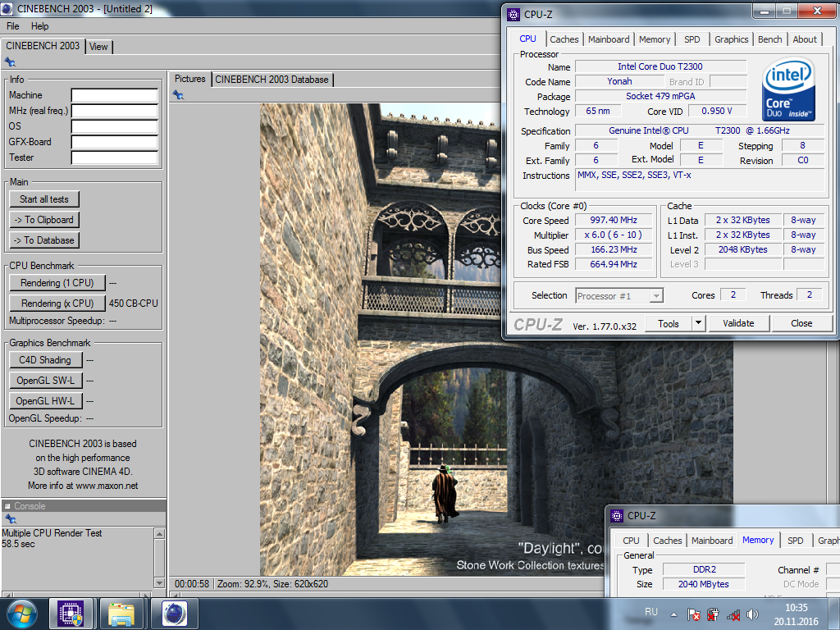Image resolution: width=840 pixels, height=630 pixels.
Task: Open CPU-Z from the taskbar
Action: (x=71, y=614)
